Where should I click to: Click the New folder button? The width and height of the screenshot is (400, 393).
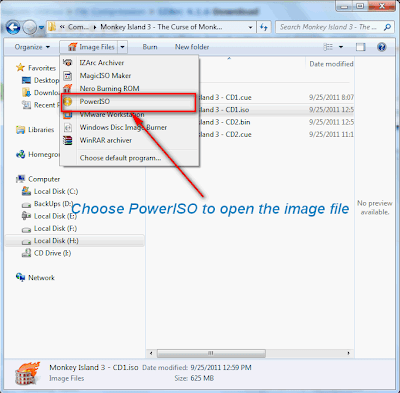[x=192, y=47]
